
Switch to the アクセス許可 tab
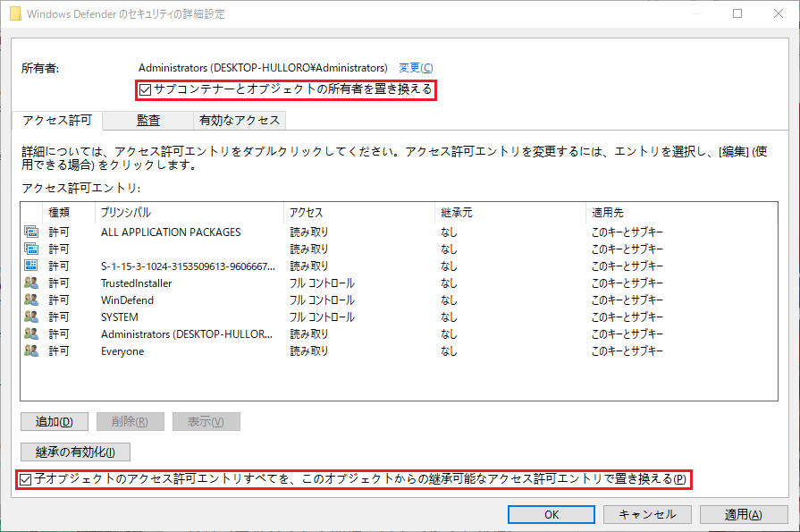56,121
